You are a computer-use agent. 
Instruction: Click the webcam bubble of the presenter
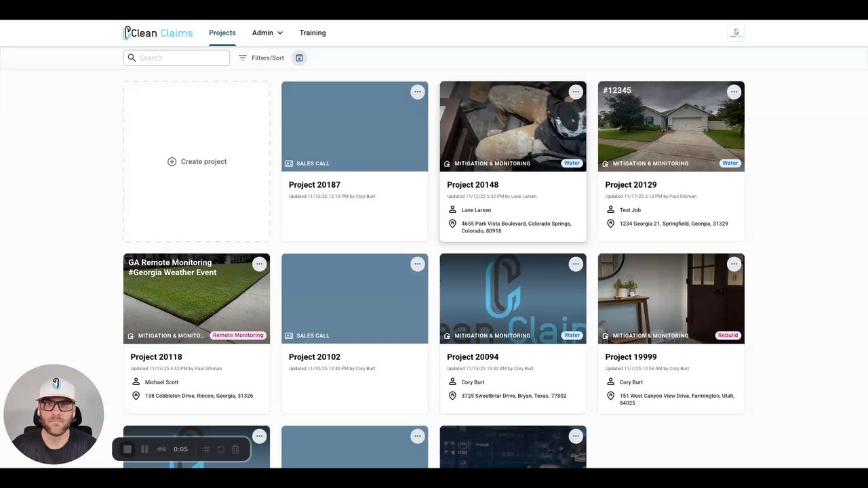coord(54,414)
